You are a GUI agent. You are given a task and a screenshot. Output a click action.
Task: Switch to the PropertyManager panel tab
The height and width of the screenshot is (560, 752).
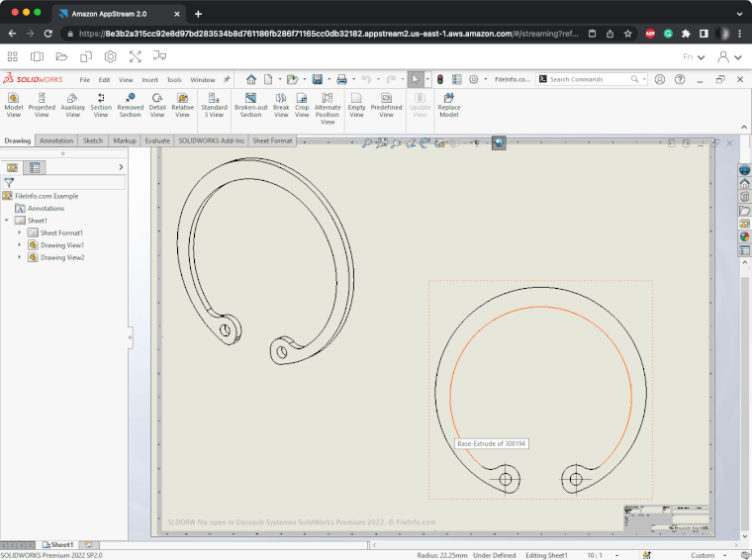tap(35, 168)
